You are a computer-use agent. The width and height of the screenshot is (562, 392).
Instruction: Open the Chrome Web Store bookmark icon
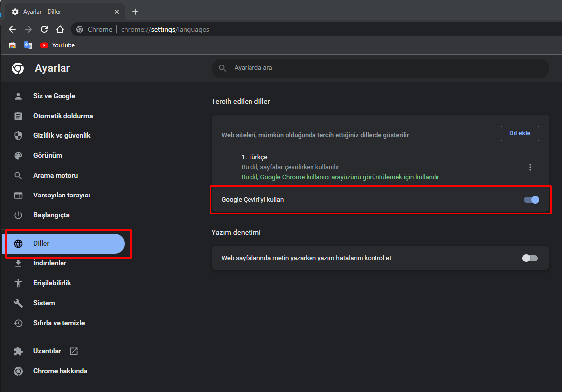(12, 45)
